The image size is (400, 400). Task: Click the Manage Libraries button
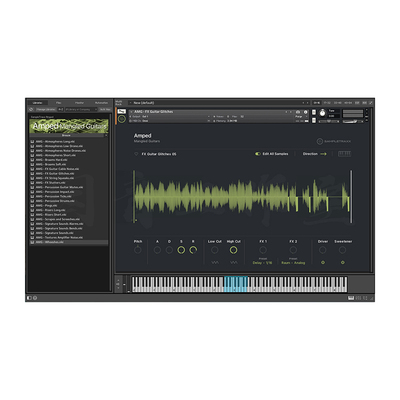46,109
